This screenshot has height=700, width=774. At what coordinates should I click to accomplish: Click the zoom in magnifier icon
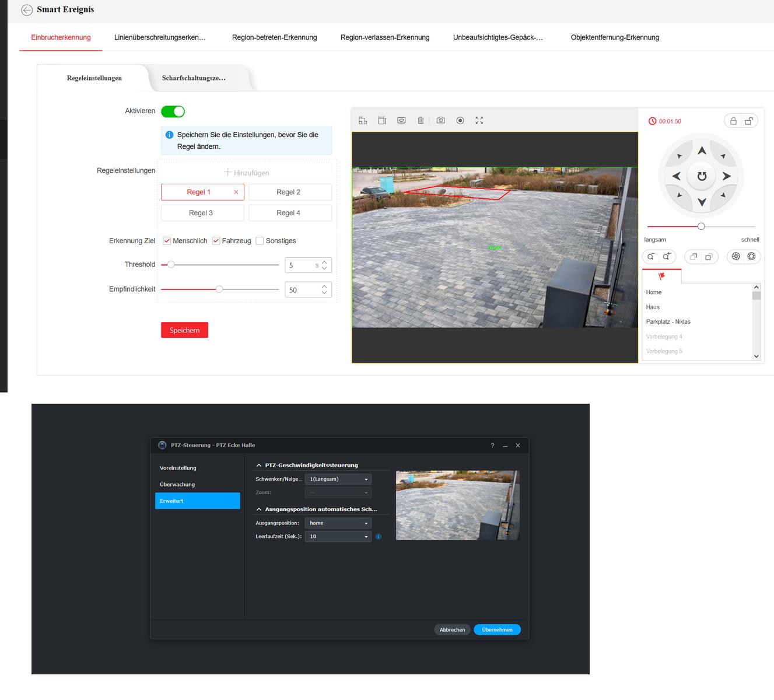(x=667, y=257)
